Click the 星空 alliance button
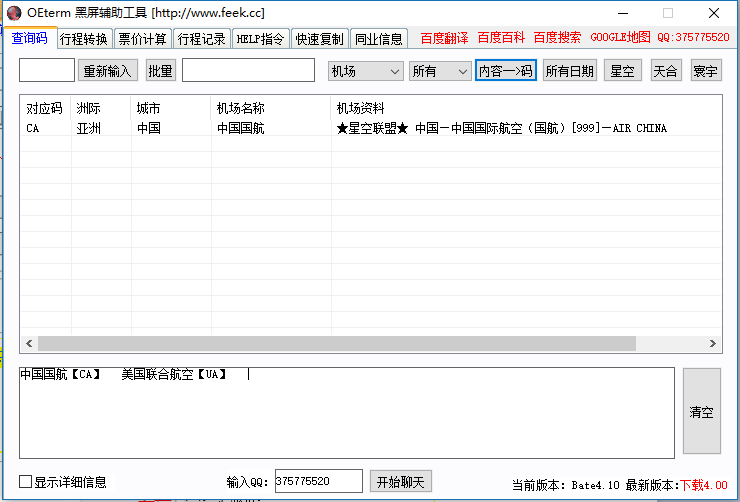The image size is (740, 502). pos(622,70)
